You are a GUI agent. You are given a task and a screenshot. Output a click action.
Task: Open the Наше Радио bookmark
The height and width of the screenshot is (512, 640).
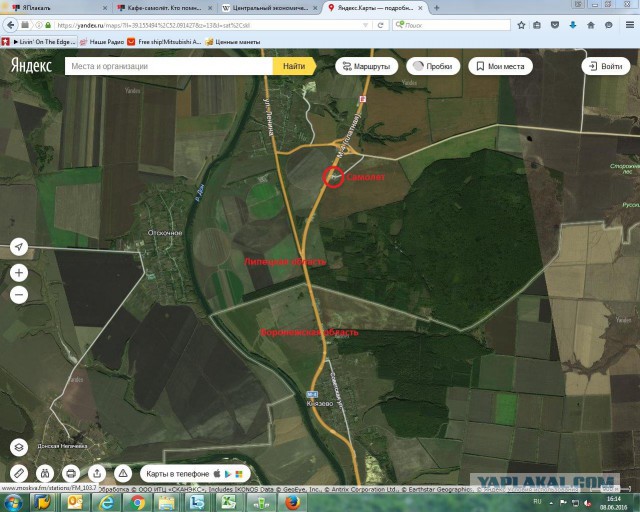[x=102, y=42]
